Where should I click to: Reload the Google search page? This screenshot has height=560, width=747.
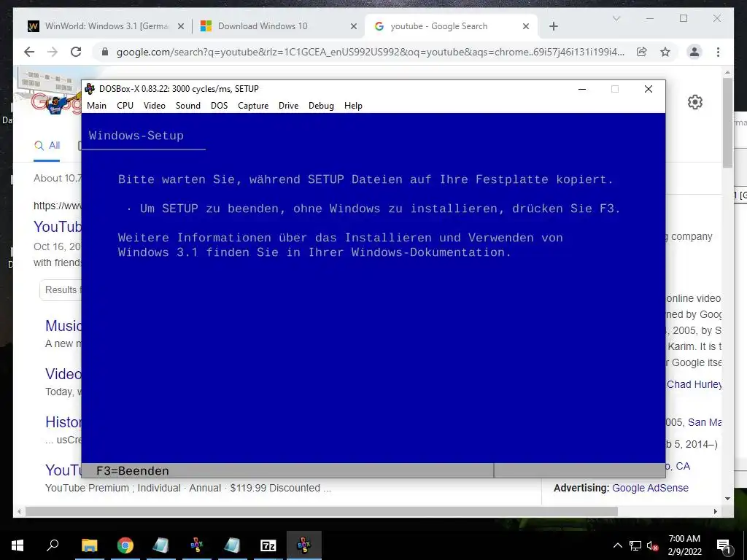tap(76, 52)
